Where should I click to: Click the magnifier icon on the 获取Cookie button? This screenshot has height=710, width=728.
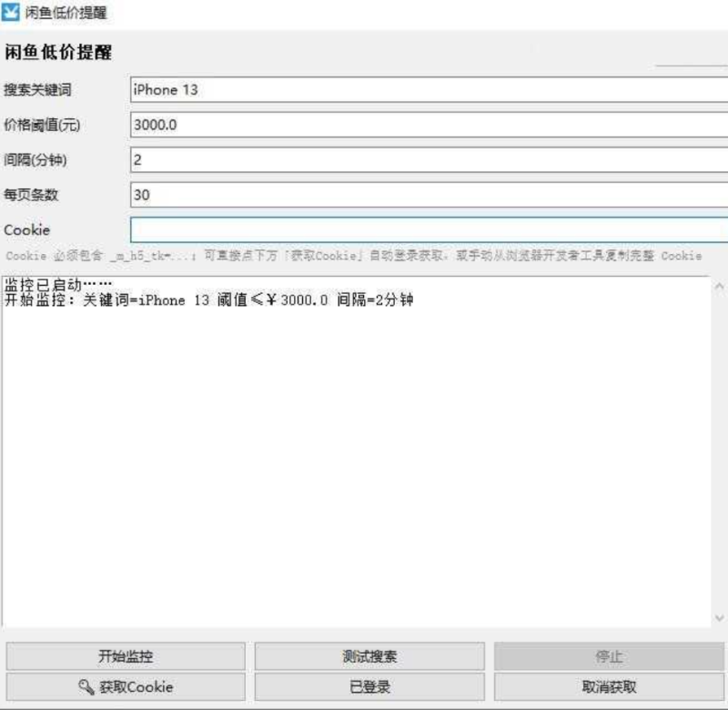pyautogui.click(x=86, y=686)
